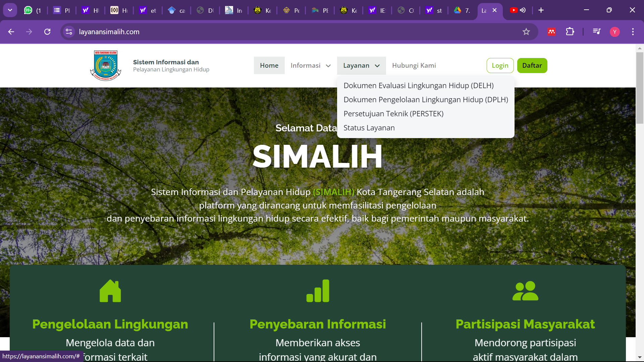
Task: Click the browser forward arrow
Action: click(29, 32)
